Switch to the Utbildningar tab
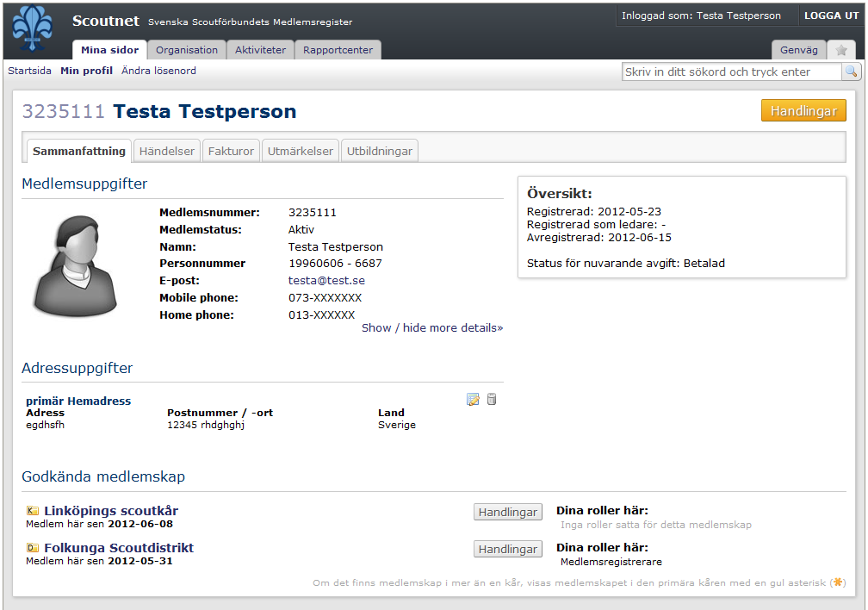The width and height of the screenshot is (868, 610). pyautogui.click(x=379, y=152)
